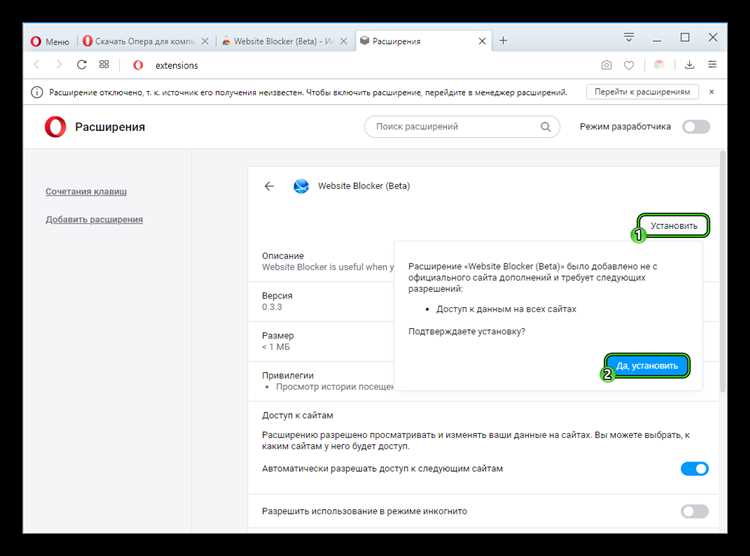Click the info icon in notification bar
Screen dimensions: 750x556
(37, 92)
